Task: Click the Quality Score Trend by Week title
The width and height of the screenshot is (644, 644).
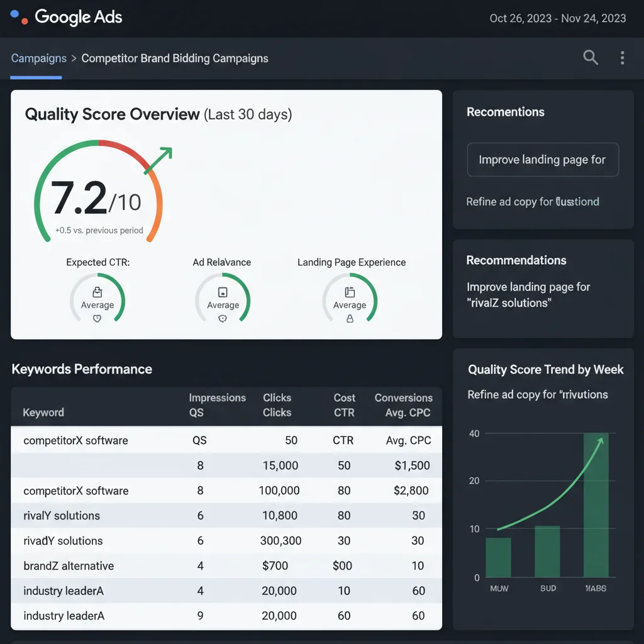Action: 545,370
